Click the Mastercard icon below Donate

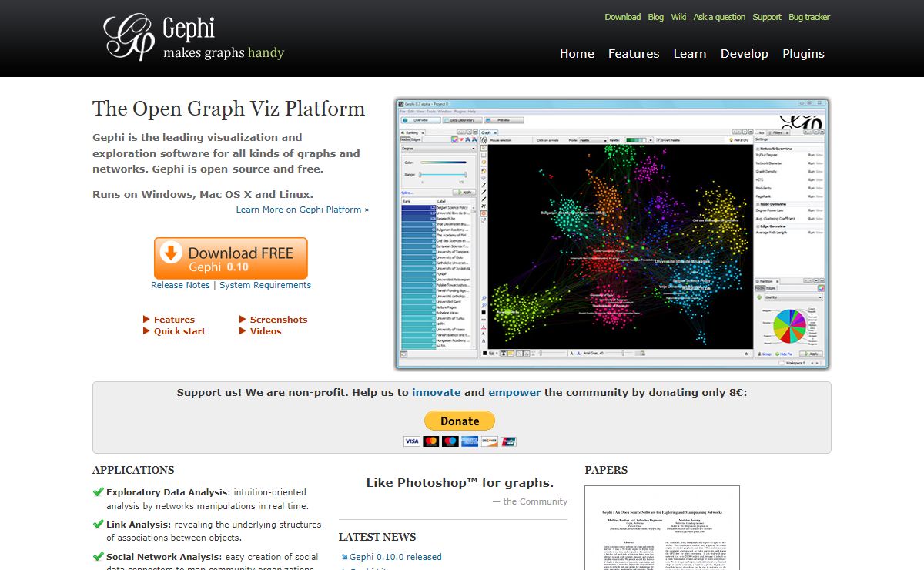(431, 441)
